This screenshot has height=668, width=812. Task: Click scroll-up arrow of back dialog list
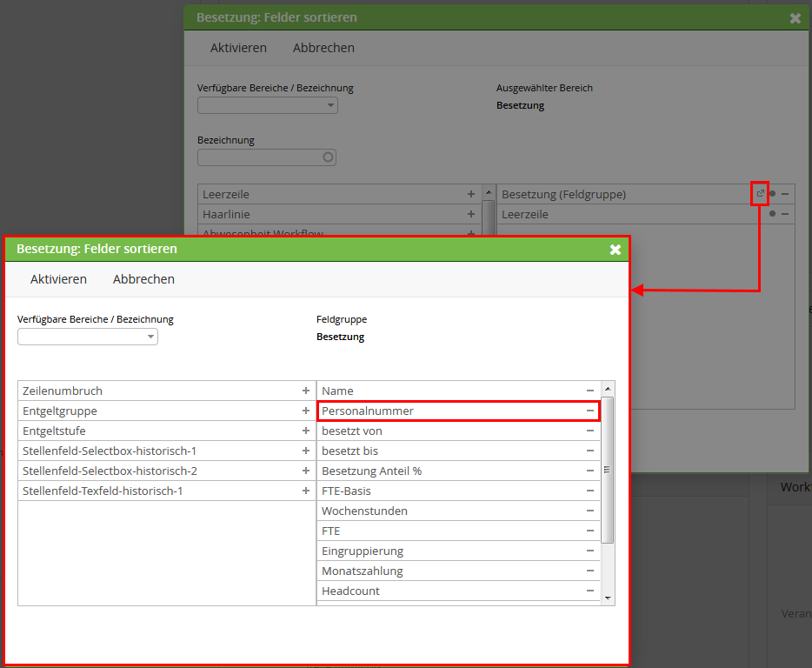coord(489,192)
